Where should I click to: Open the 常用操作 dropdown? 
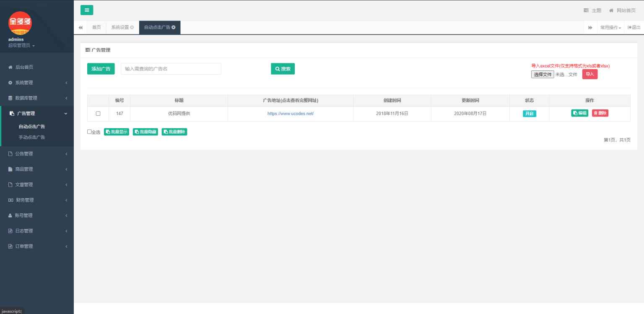[610, 28]
